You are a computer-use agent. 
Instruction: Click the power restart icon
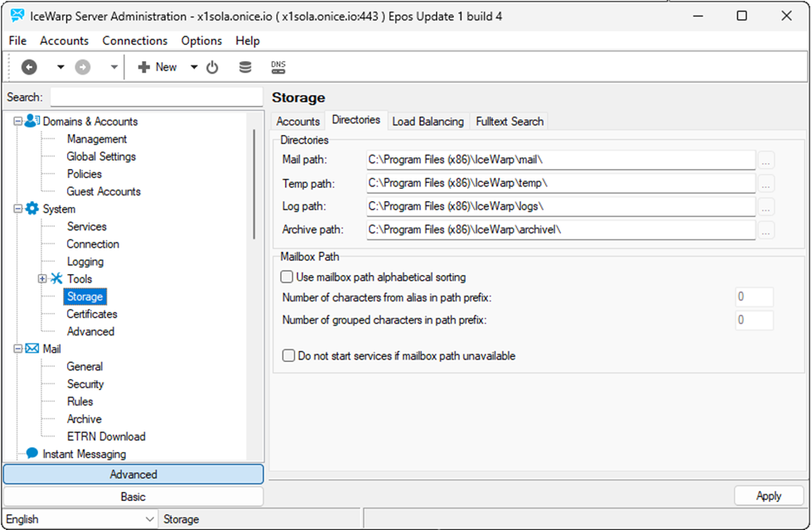pos(212,67)
